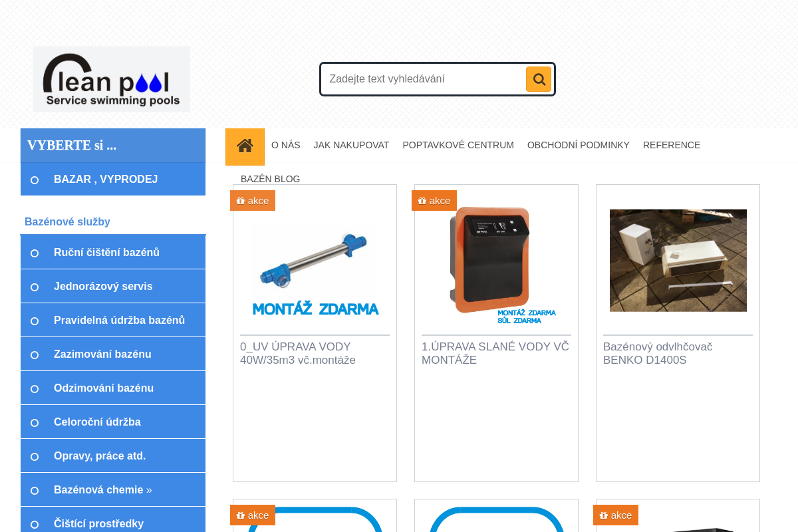Open the 1.ÚPRAVA SLANÉ VODY product title

[x=495, y=353]
